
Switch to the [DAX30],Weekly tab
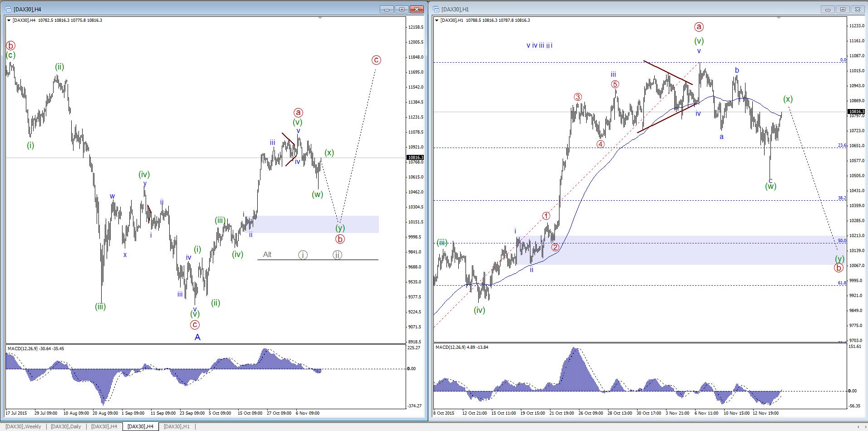(x=24, y=426)
